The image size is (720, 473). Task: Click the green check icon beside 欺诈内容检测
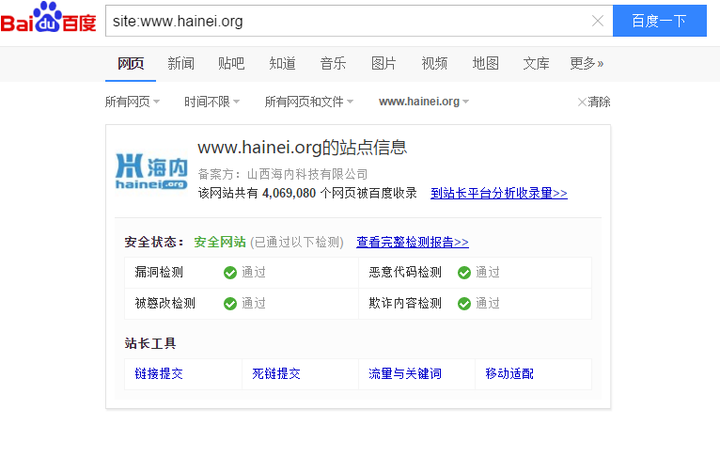(x=464, y=304)
